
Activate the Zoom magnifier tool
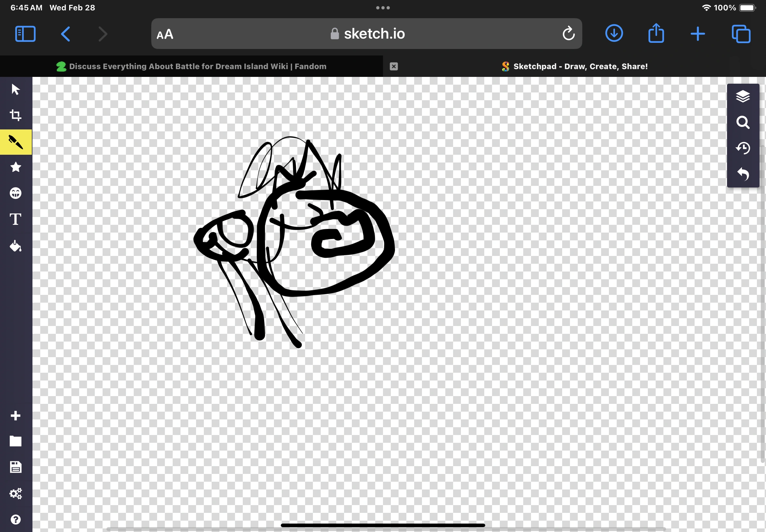pyautogui.click(x=743, y=122)
